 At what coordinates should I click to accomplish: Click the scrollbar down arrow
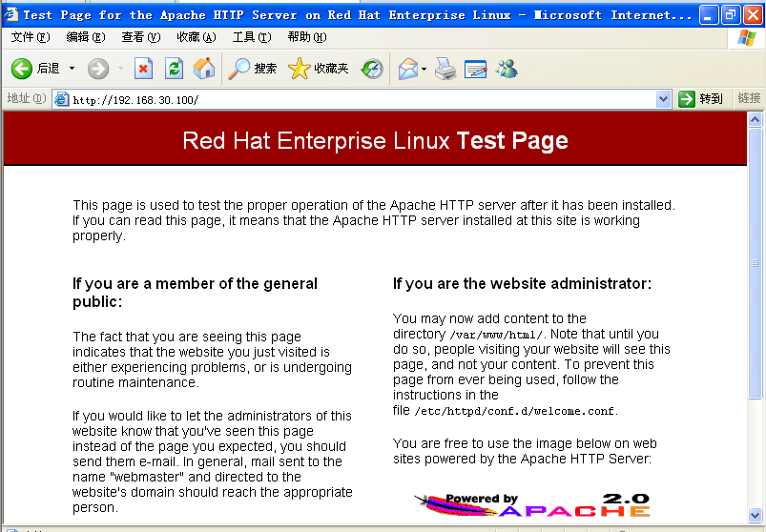coord(755,515)
